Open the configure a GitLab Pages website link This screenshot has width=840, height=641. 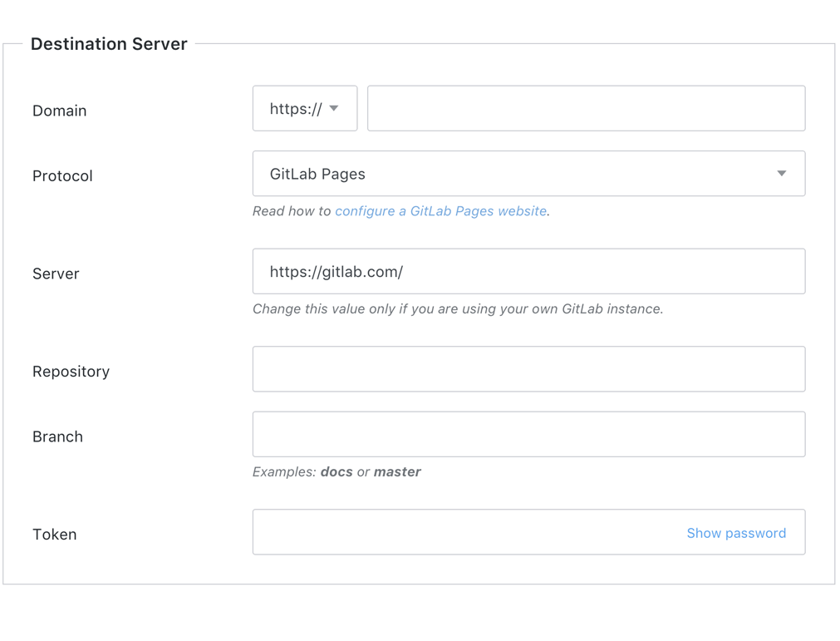[x=440, y=211]
